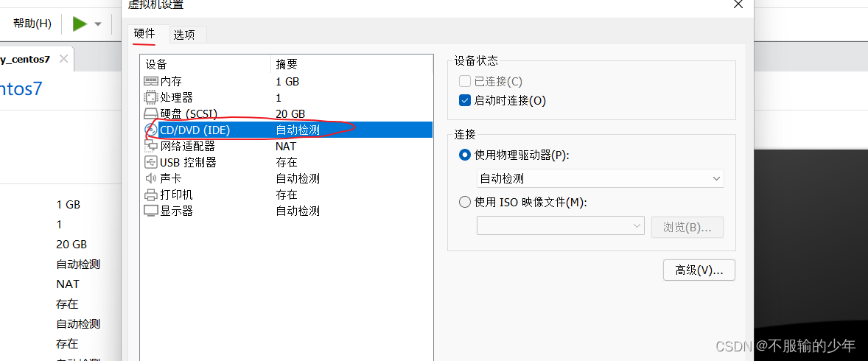The image size is (868, 361).
Task: Expand the arrow beside the play button
Action: 98,24
